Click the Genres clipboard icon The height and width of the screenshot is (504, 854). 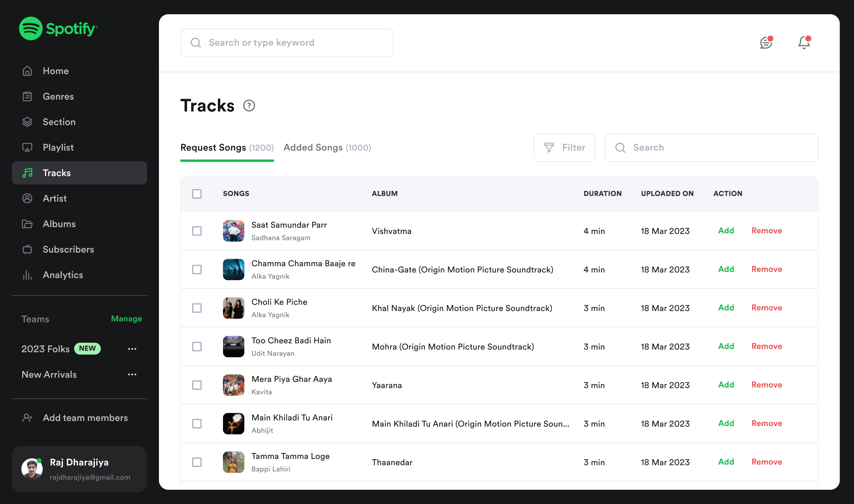click(x=27, y=96)
